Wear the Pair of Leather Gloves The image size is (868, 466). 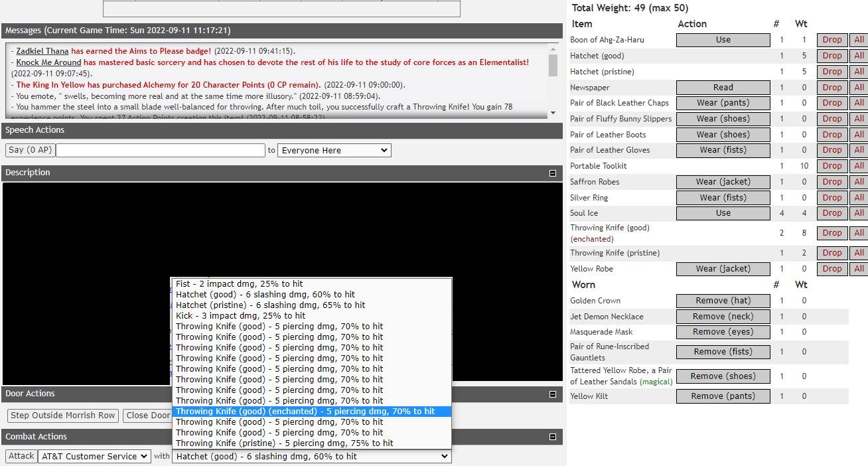point(723,150)
